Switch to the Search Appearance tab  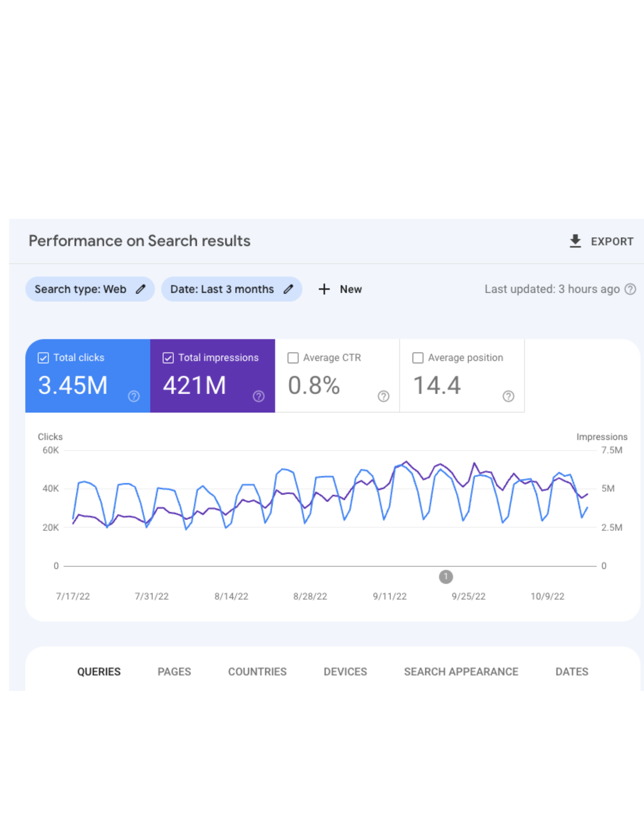coord(461,671)
